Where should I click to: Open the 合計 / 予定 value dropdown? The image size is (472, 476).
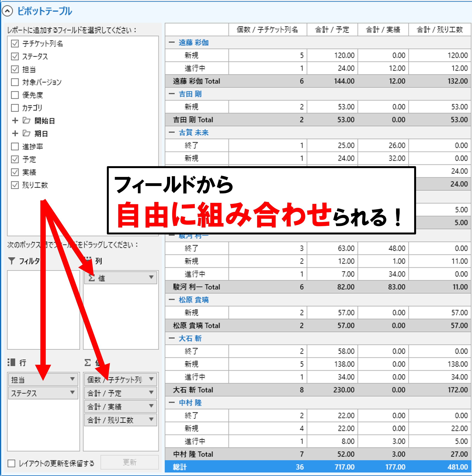(151, 392)
